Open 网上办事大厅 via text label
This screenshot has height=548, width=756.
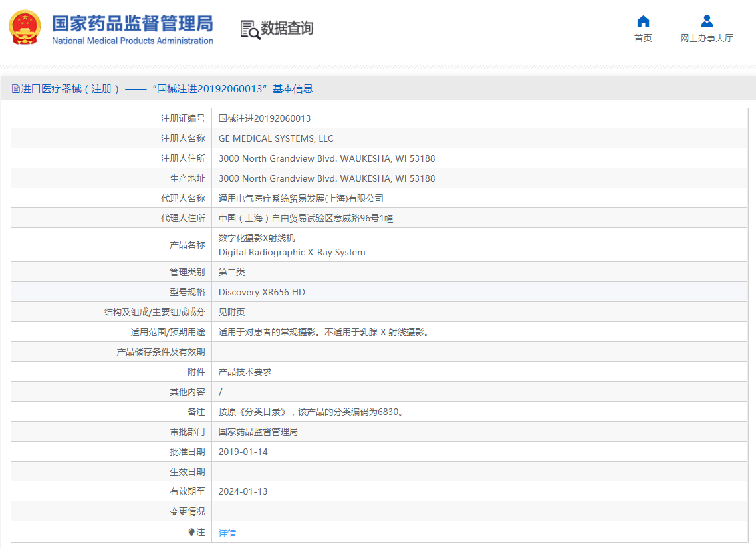pyautogui.click(x=707, y=39)
